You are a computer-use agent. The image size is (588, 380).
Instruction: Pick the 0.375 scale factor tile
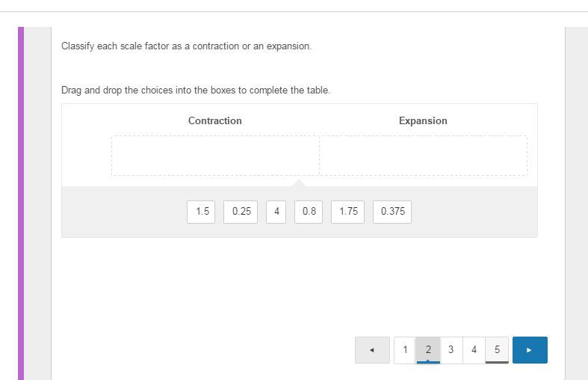[x=392, y=212]
